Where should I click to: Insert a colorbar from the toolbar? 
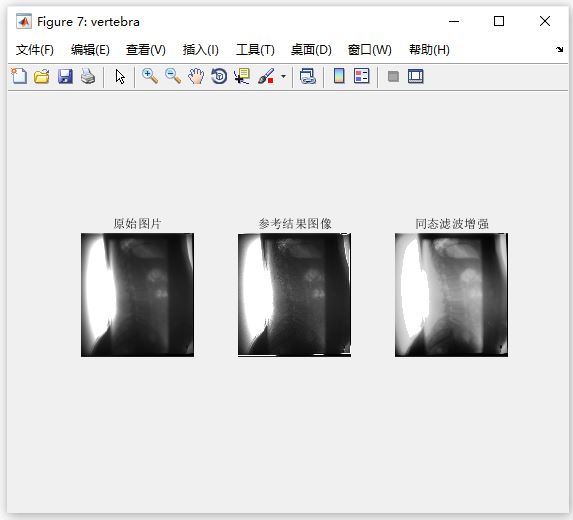tap(339, 76)
